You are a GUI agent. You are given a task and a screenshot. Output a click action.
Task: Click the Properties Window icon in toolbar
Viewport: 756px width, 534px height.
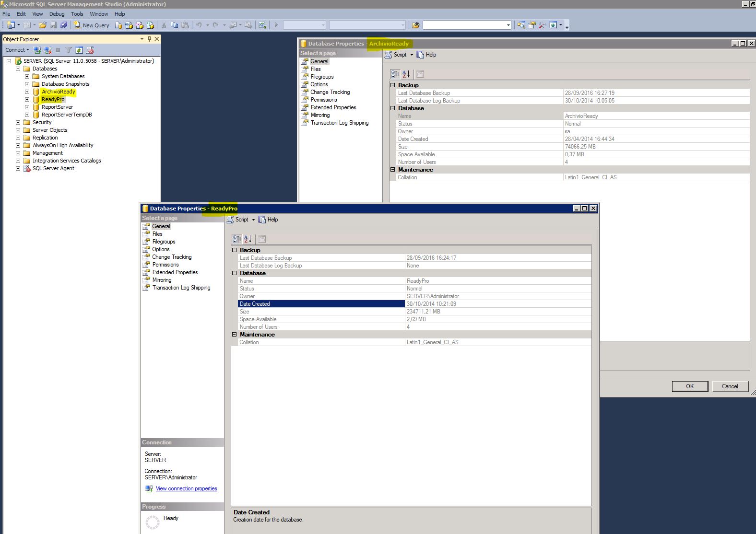pos(532,25)
